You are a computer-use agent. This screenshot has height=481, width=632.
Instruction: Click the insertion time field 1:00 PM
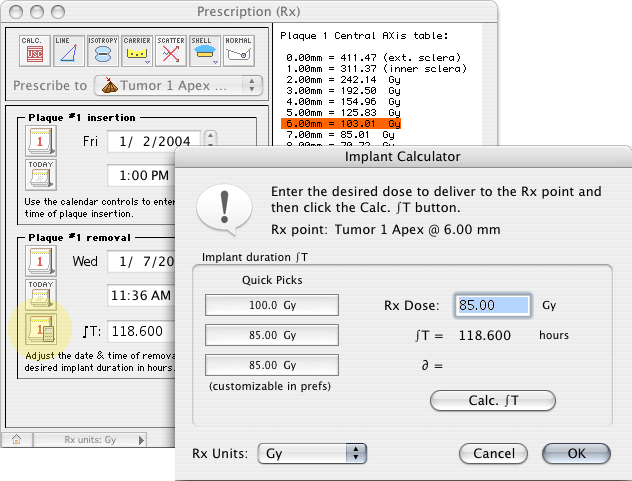tap(142, 175)
